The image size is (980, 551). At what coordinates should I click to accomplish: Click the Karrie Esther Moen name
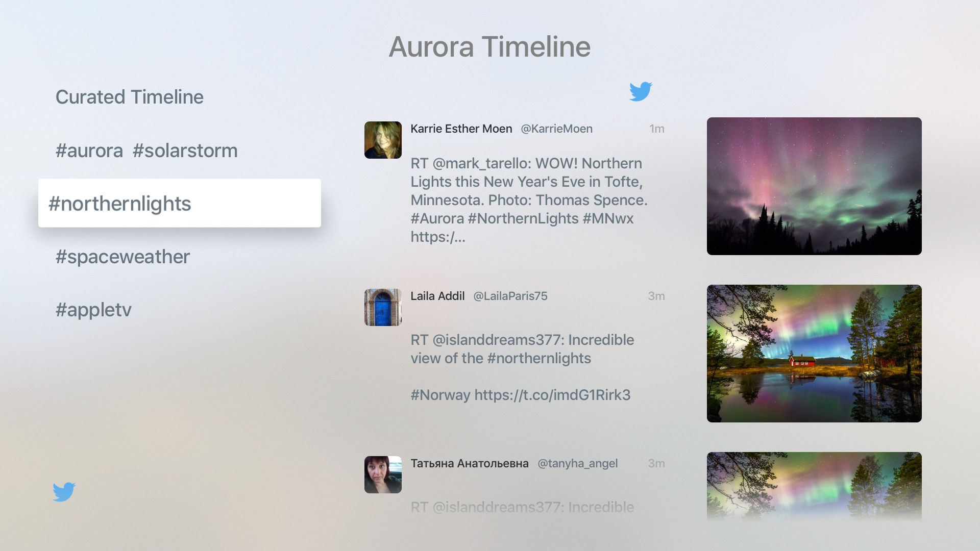[x=461, y=129]
